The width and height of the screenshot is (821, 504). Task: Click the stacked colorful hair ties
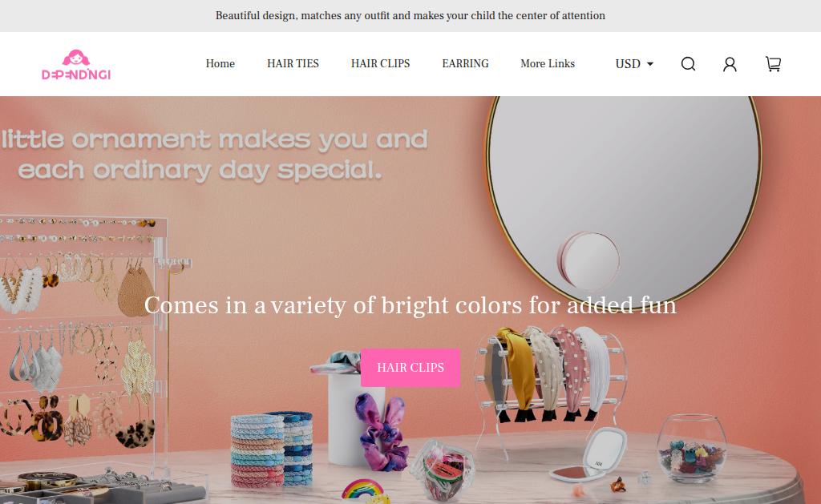point(272,449)
